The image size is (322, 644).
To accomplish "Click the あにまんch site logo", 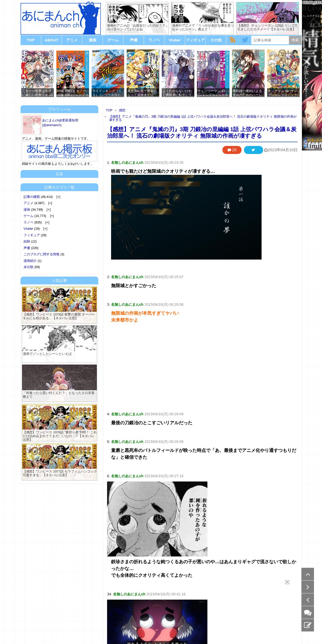I will pyautogui.click(x=61, y=19).
